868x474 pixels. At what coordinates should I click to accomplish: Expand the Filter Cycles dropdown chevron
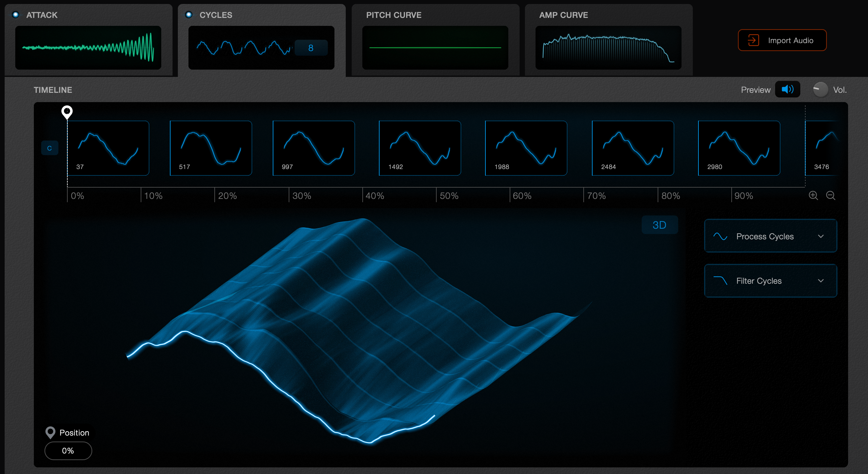click(821, 280)
